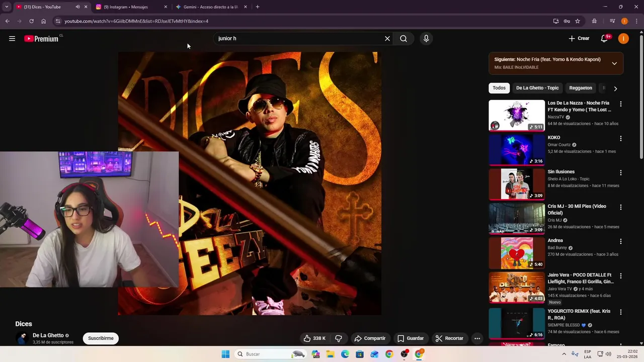
Task: Open volume control in system tray
Action: click(608, 354)
